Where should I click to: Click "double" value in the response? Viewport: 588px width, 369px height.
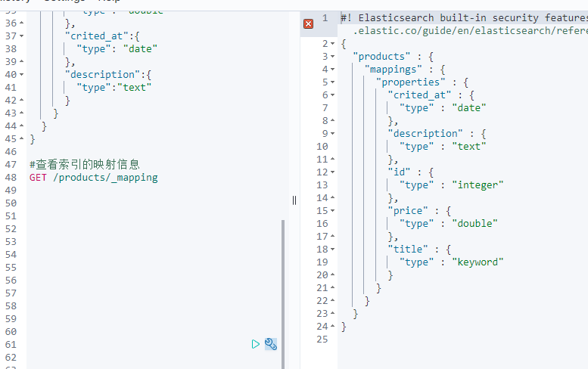(474, 224)
